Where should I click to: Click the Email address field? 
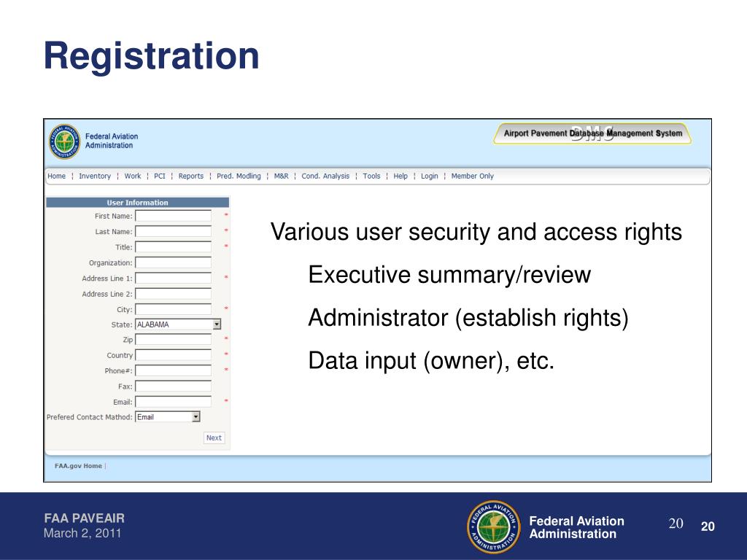[174, 402]
